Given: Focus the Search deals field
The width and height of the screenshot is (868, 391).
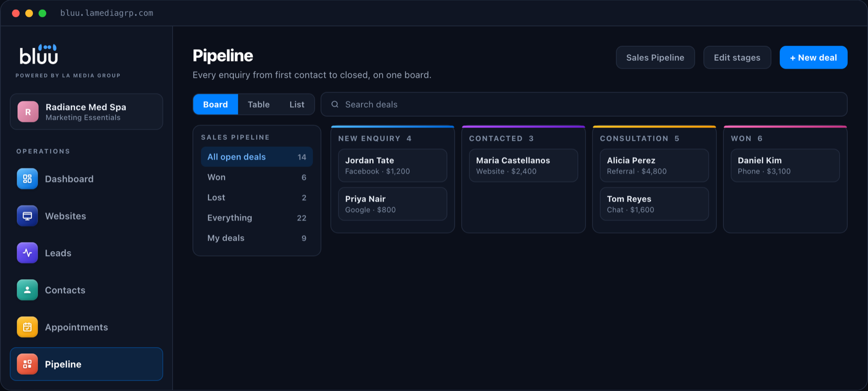Looking at the screenshot, I should click(x=584, y=104).
